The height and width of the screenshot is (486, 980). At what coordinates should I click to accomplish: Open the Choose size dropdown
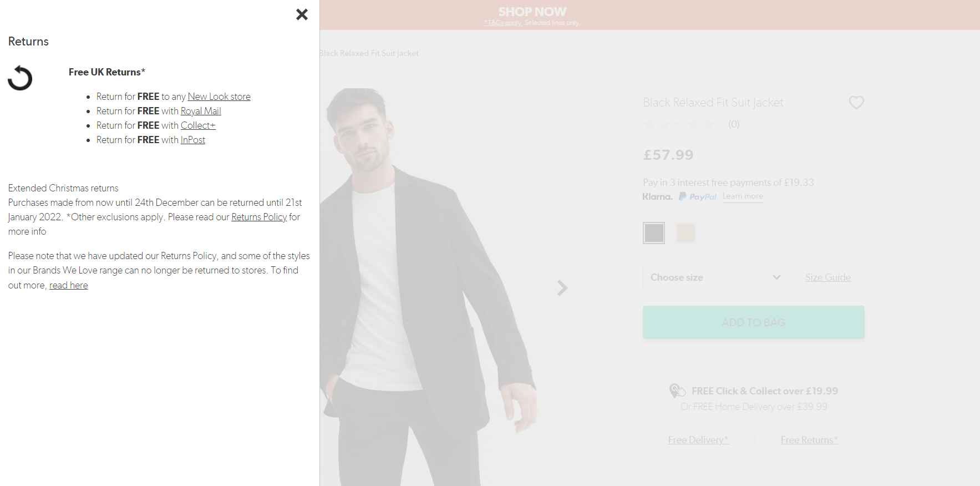coord(714,277)
